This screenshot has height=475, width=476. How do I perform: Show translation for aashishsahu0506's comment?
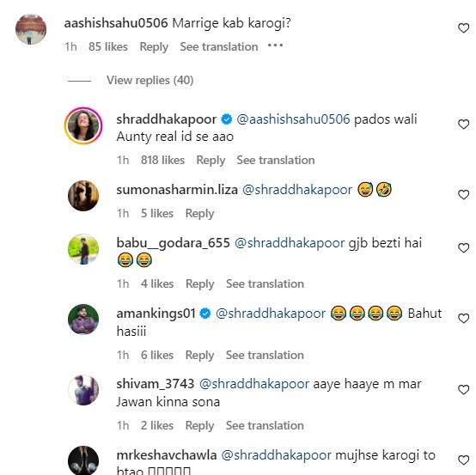[x=219, y=46]
